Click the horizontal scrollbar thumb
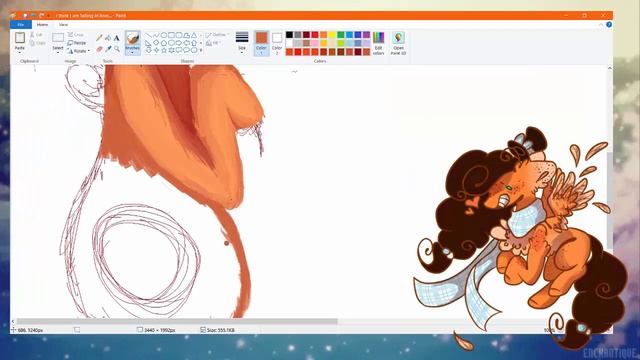640x360 pixels. pyautogui.click(x=177, y=322)
